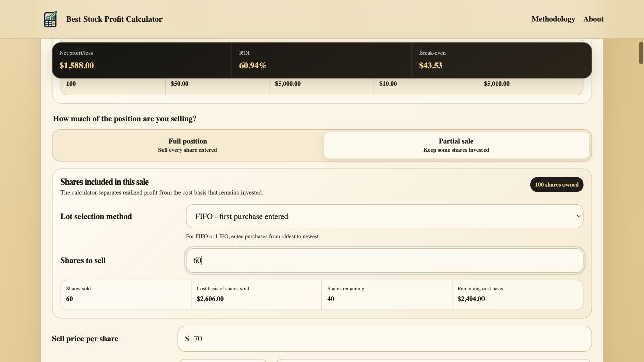This screenshot has height=362, width=644.
Task: Select the Partial sale option
Action: click(x=456, y=145)
